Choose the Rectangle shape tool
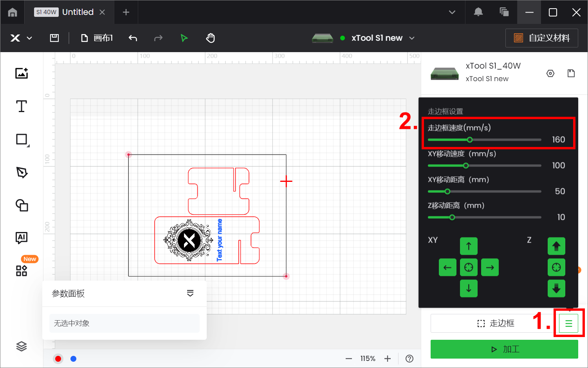 (22, 140)
